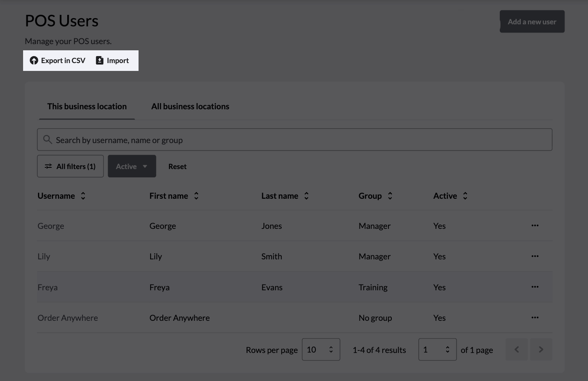Open the three-dot menu for George
588x381 pixels.
point(535,226)
